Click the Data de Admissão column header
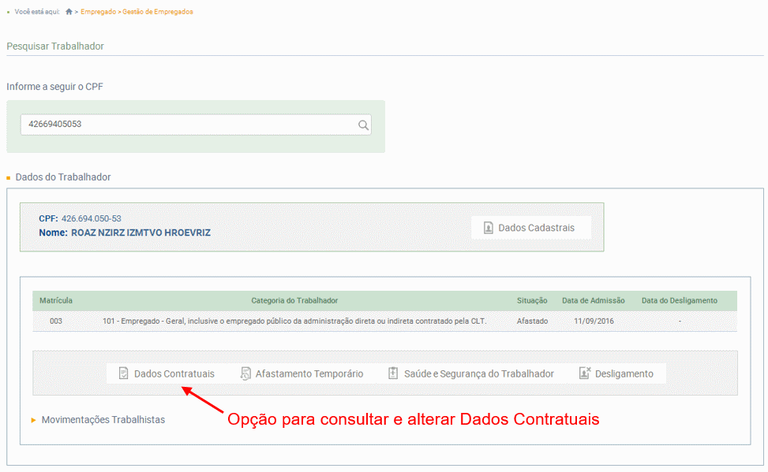The width and height of the screenshot is (768, 472). [x=593, y=300]
